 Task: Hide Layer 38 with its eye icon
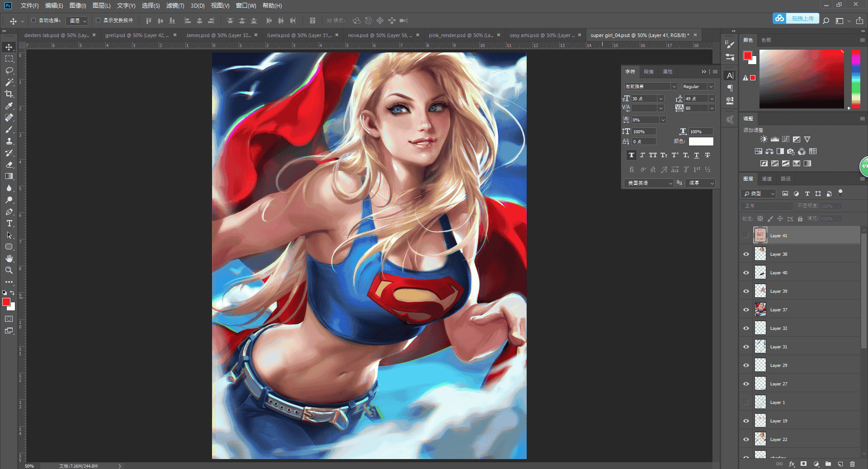[x=746, y=254]
